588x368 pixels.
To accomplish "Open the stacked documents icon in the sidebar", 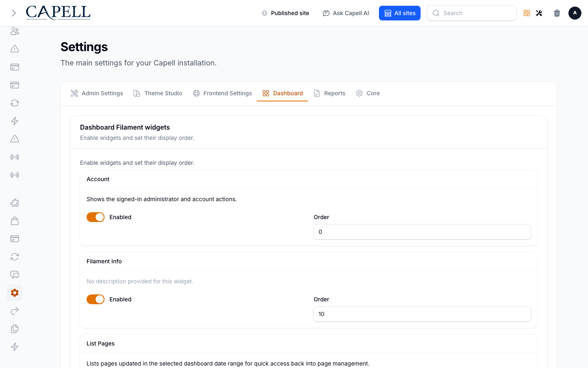I will click(15, 329).
